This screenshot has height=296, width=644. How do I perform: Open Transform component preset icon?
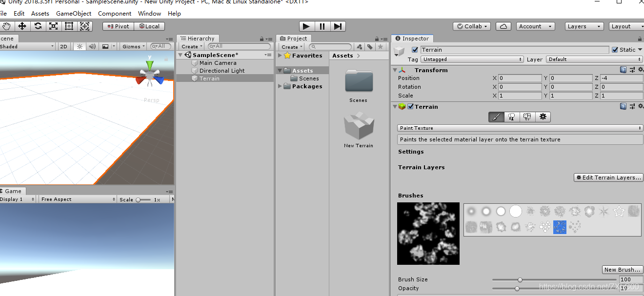click(632, 70)
